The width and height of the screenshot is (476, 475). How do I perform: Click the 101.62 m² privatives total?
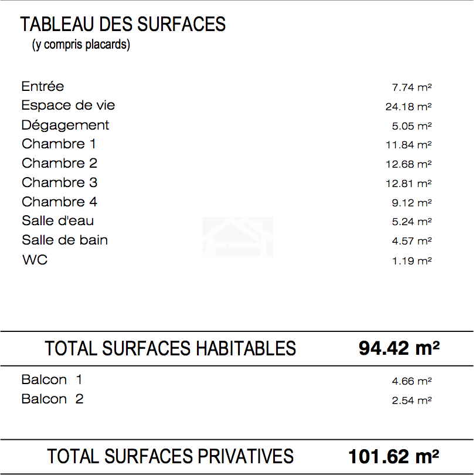(x=394, y=456)
